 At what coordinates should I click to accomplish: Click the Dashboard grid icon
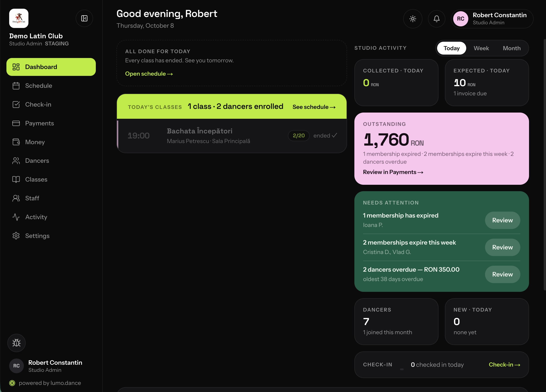coord(16,67)
